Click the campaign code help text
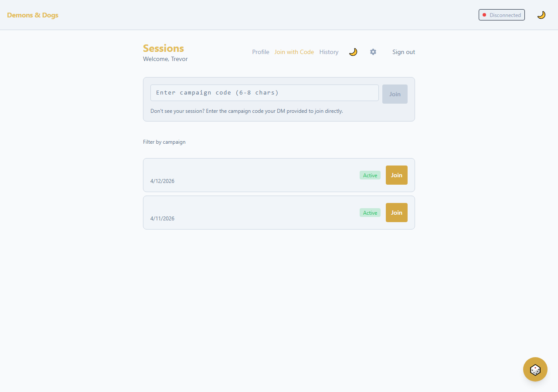 247,111
